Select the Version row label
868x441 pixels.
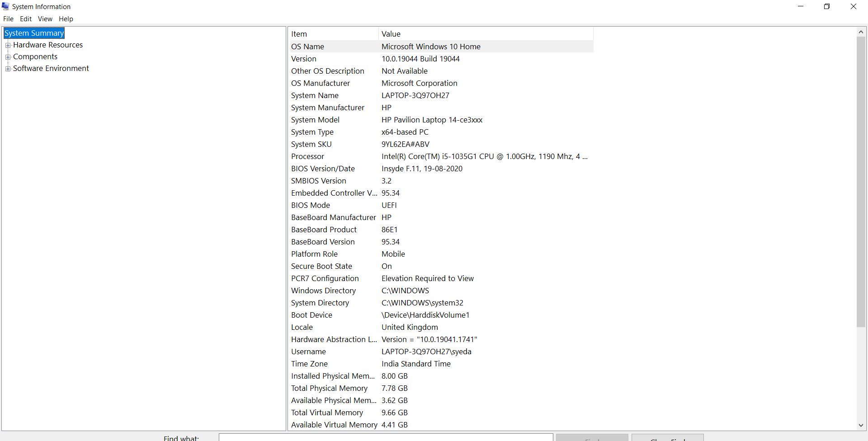click(304, 59)
